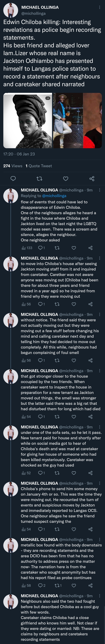105x644 pixels.
Task: Open the black headwrap portrait photo
Action: click(x=28, y=121)
